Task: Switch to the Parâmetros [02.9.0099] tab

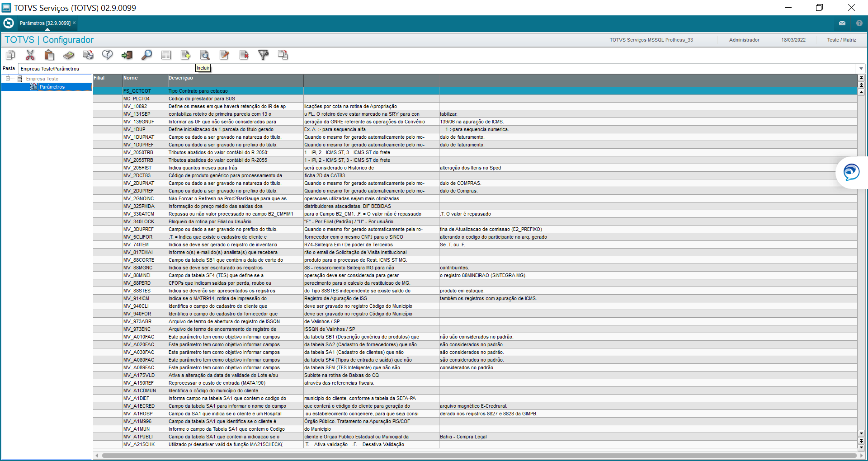Action: point(45,23)
